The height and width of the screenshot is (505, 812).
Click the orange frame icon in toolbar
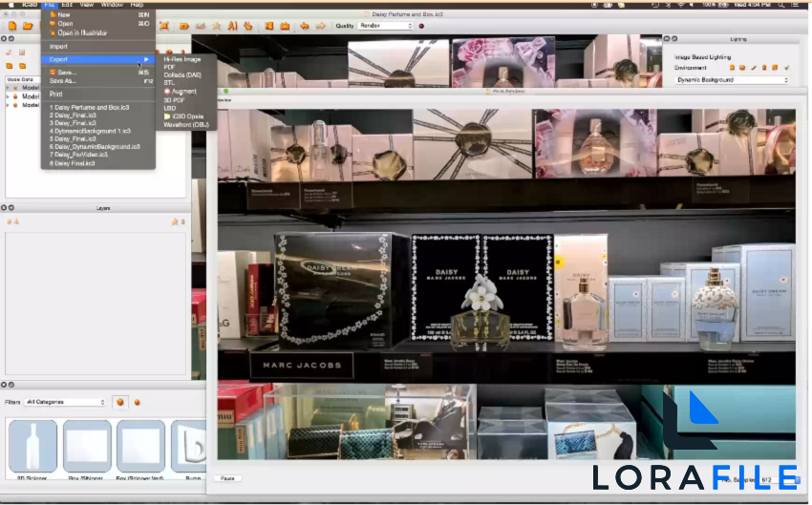pyautogui.click(x=164, y=26)
